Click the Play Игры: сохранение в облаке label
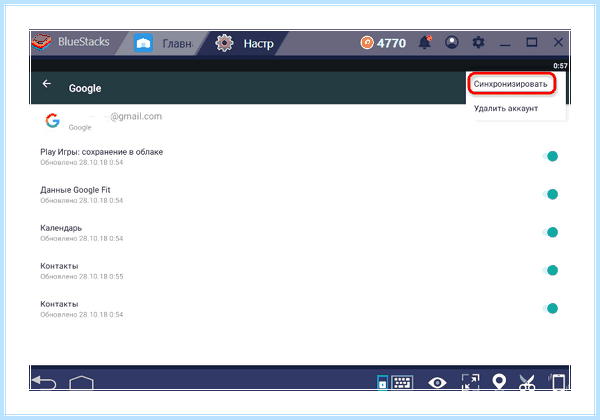The width and height of the screenshot is (600, 420). click(101, 152)
